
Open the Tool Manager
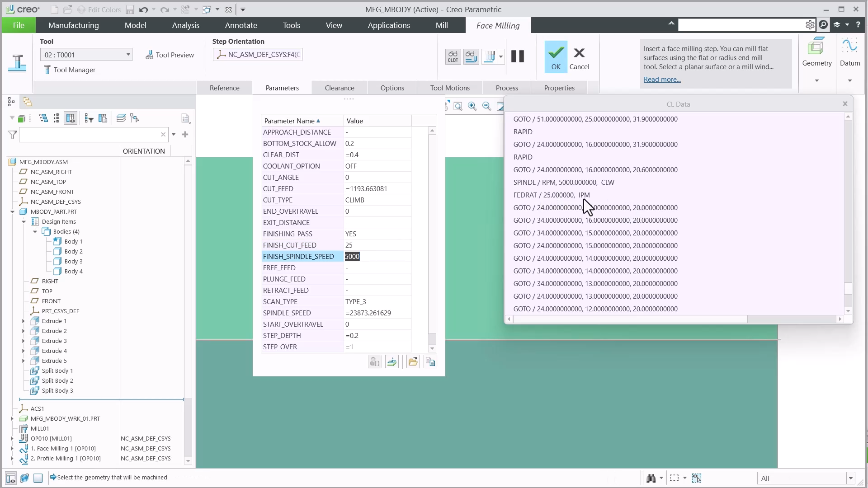click(70, 70)
